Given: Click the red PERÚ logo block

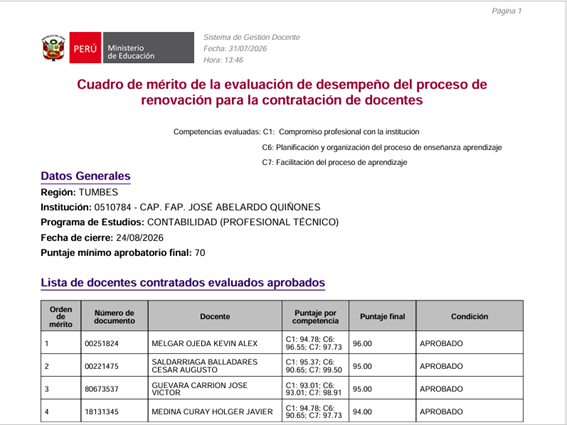Looking at the screenshot, I should pyautogui.click(x=85, y=47).
